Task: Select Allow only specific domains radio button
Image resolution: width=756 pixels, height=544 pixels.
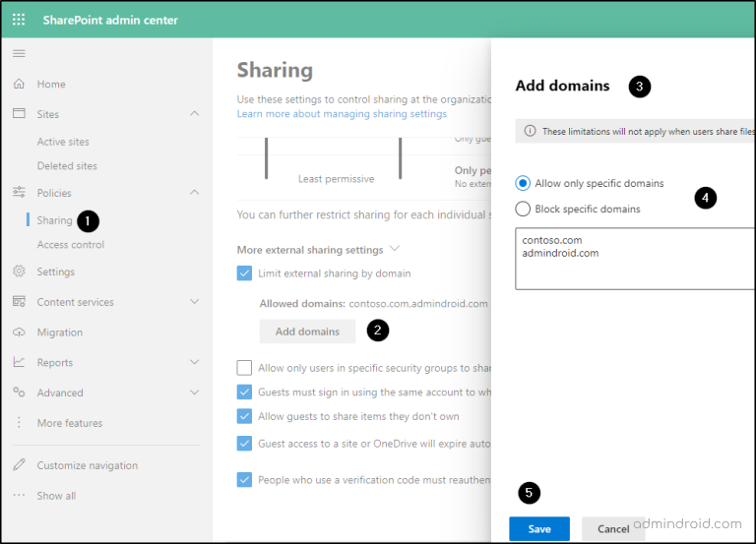Action: click(x=523, y=183)
